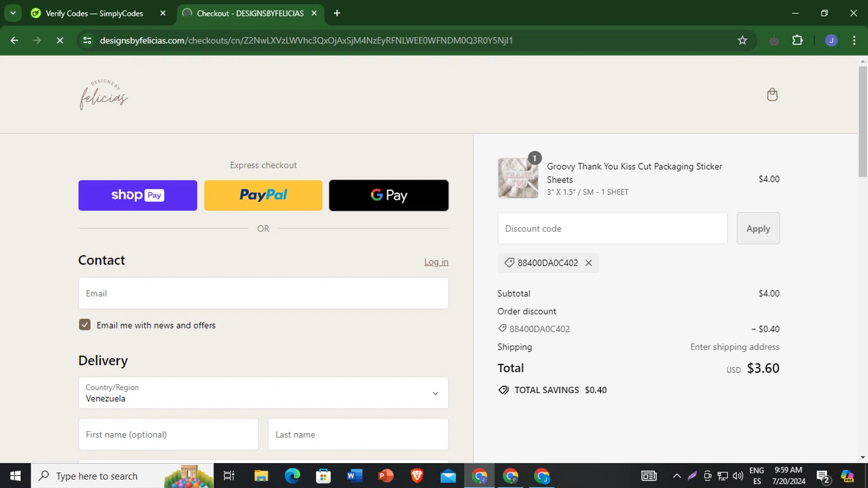The width and height of the screenshot is (868, 488).
Task: Go back to the previous page
Action: tap(14, 41)
